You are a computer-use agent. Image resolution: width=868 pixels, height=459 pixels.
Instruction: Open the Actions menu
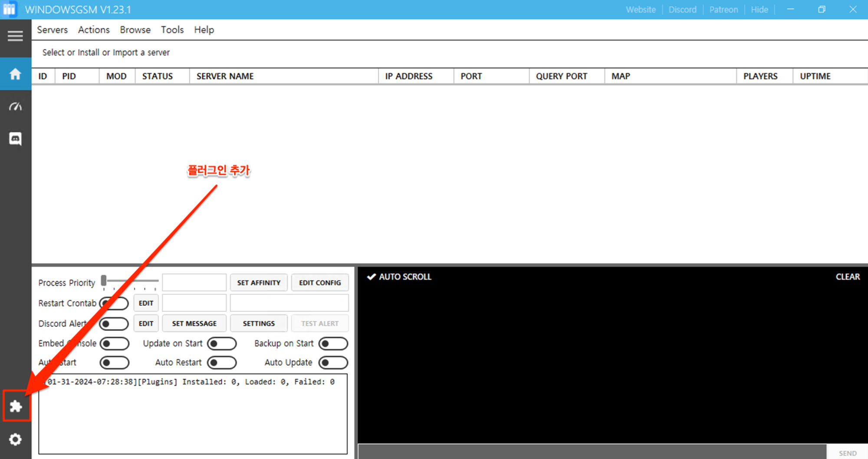coord(94,30)
